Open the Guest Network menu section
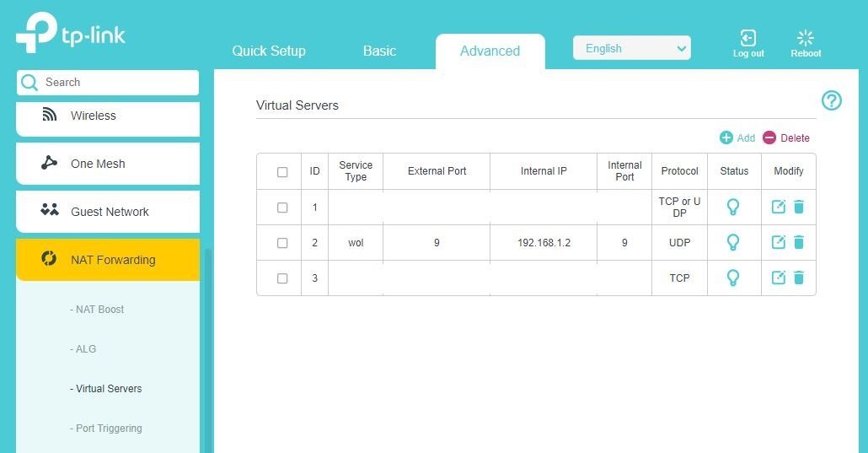The width and height of the screenshot is (868, 453). (x=107, y=212)
